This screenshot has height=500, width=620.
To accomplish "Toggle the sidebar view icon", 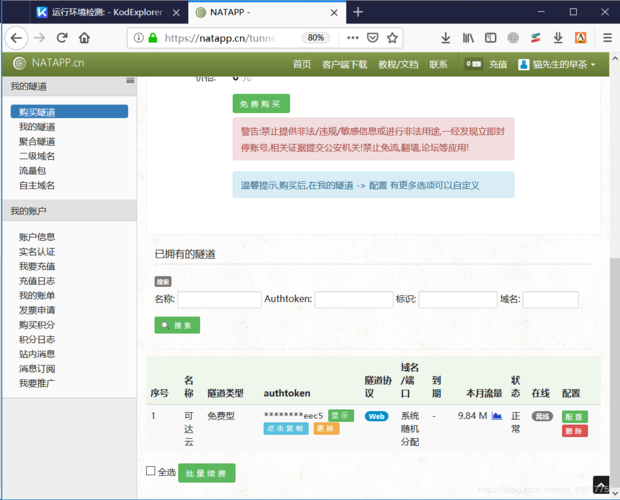I will tap(490, 38).
